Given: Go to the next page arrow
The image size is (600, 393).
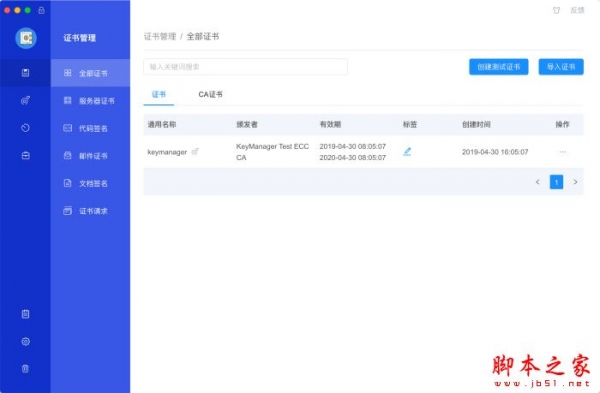Looking at the screenshot, I should (575, 182).
